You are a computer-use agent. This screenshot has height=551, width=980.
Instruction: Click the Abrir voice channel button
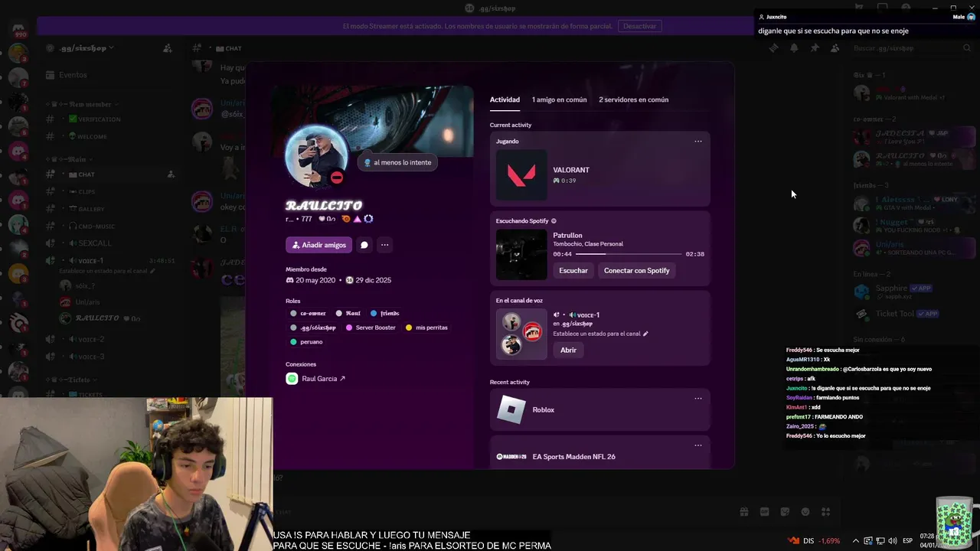tap(568, 350)
